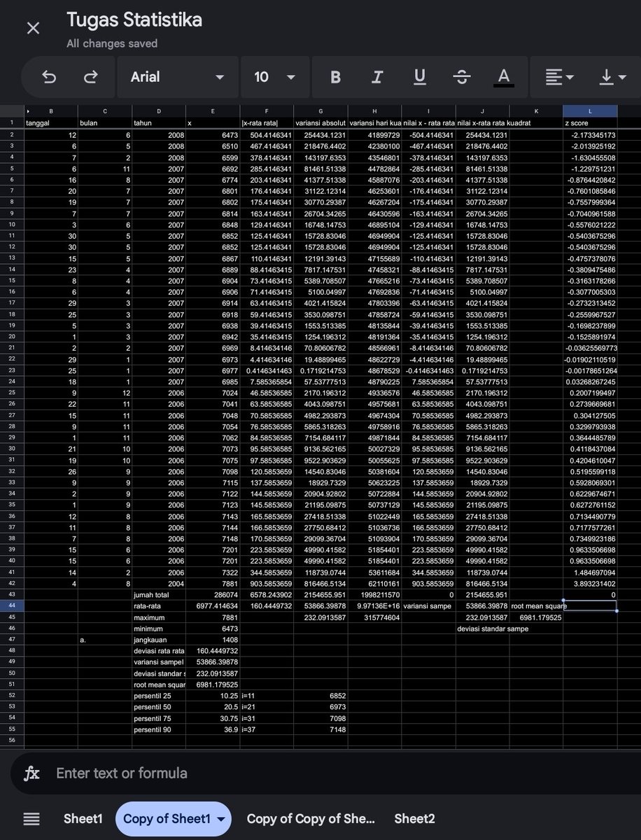Open Copy of Sheet1 tab dropdown arrow
This screenshot has height=840, width=641.
pyautogui.click(x=222, y=819)
